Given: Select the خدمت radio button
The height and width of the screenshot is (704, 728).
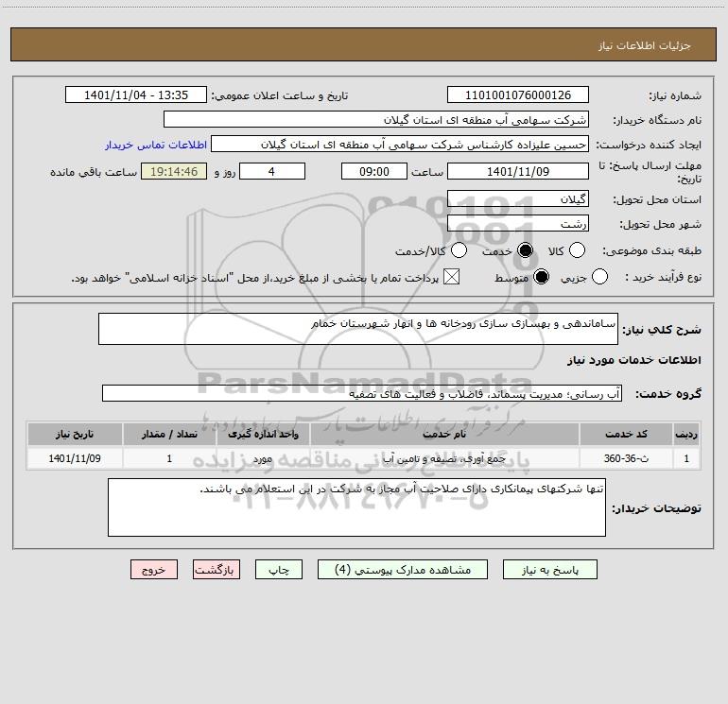Looking at the screenshot, I should [x=526, y=250].
